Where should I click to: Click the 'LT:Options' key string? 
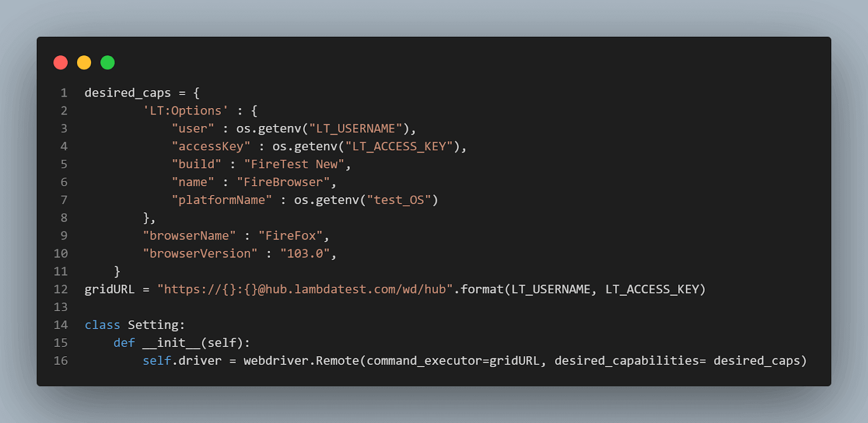[x=186, y=111]
